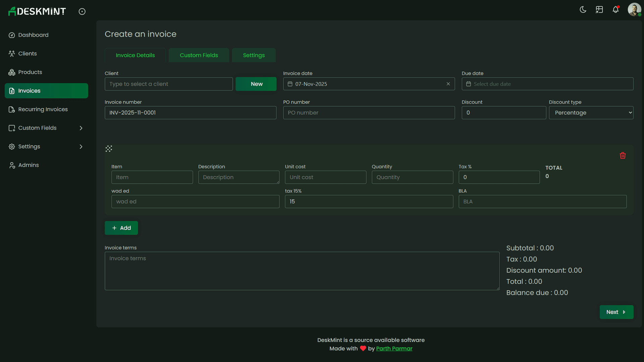
Task: Expand the Custom Fields sidebar section
Action: tap(81, 128)
